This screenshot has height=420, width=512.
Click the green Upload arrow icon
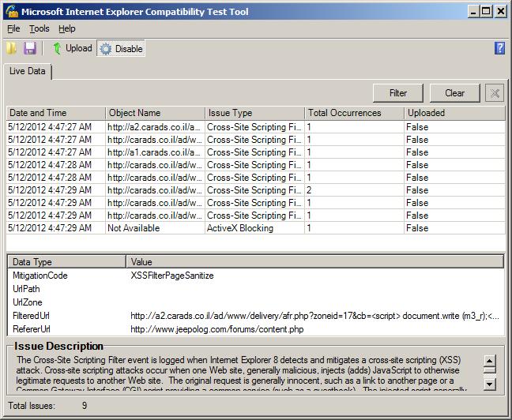pyautogui.click(x=57, y=49)
